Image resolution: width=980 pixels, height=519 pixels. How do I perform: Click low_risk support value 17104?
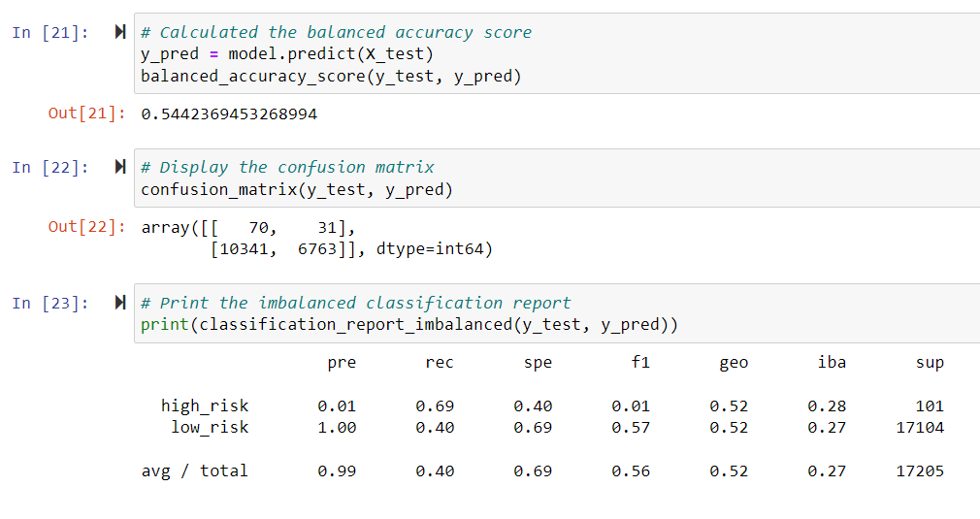pyautogui.click(x=920, y=428)
